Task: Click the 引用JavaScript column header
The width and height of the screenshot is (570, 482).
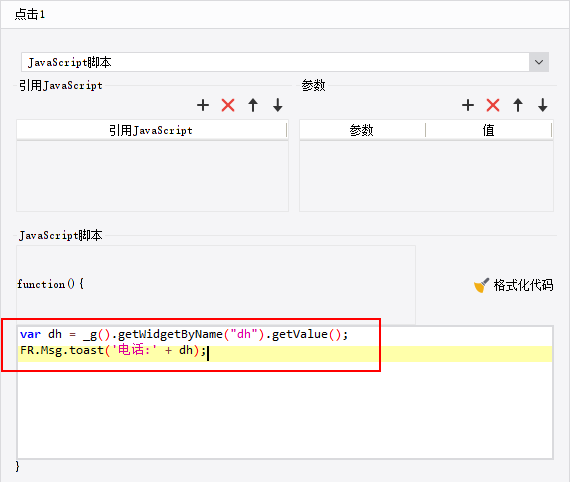Action: (151, 130)
